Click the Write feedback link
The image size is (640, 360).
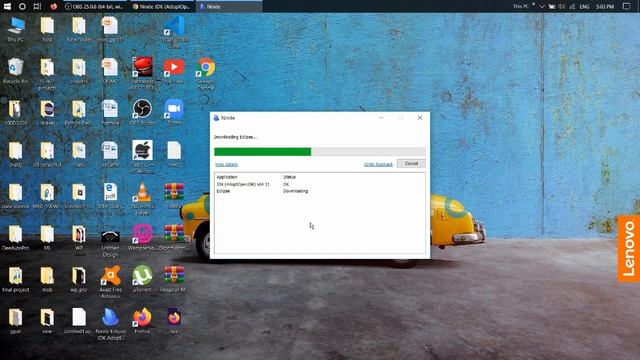(378, 164)
